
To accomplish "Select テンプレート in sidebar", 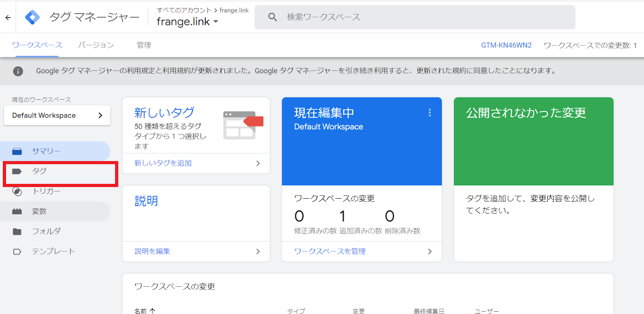I will [55, 252].
